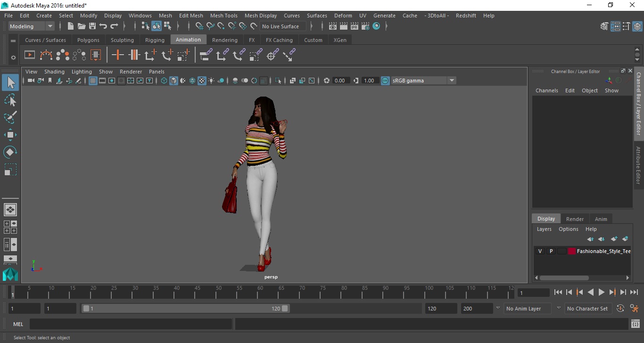Enable snap to grids magnet icon
The image size is (644, 343).
(199, 26)
